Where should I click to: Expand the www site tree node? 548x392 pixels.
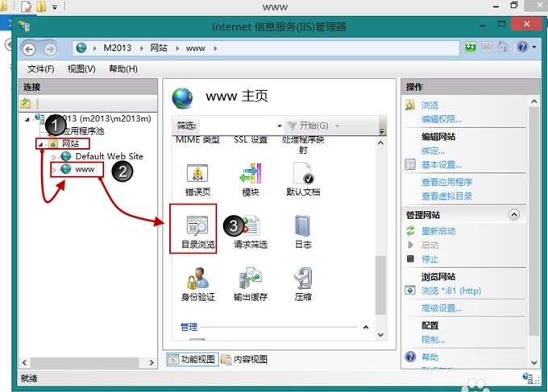pos(54,170)
